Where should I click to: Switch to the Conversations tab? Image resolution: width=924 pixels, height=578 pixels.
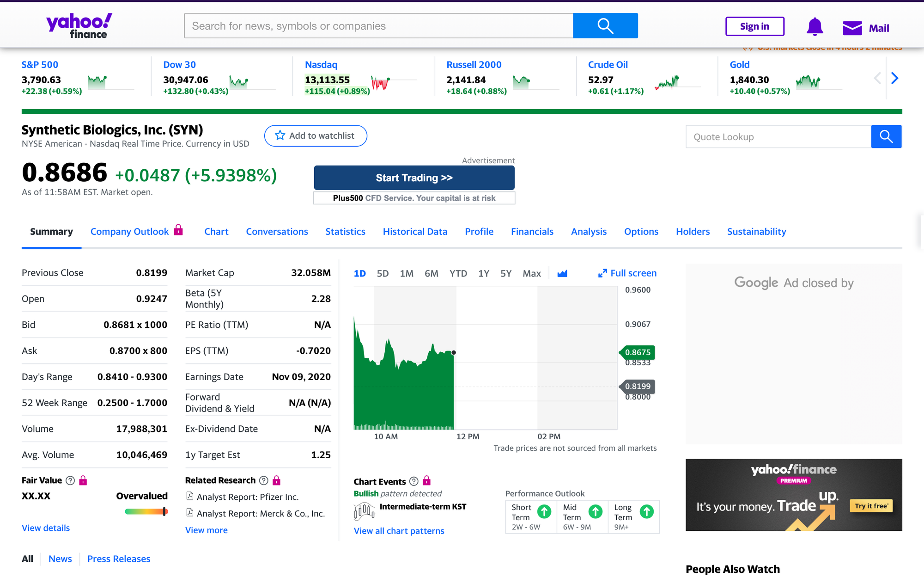coord(277,232)
